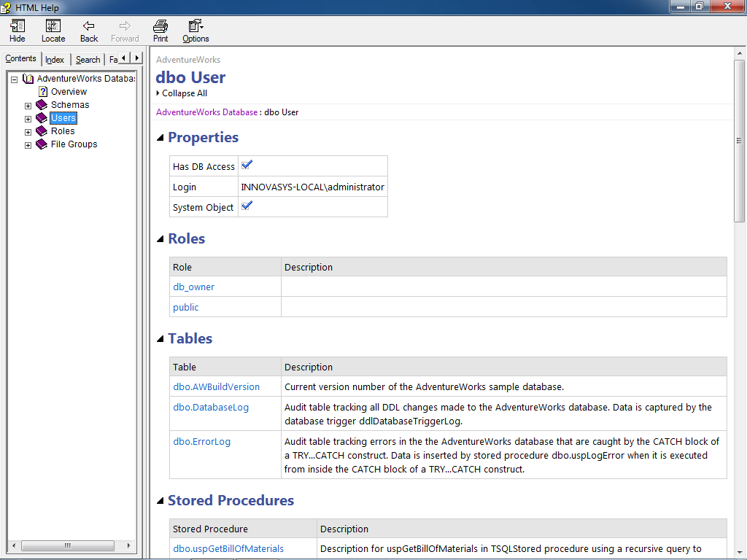This screenshot has height=560, width=747.
Task: Click the vertical scrollbar thumb of content pane
Action: tap(739, 141)
